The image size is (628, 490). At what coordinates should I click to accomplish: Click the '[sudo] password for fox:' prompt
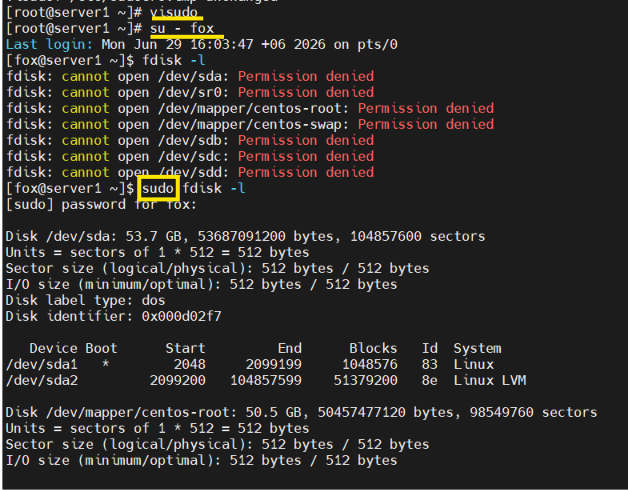[x=101, y=204]
